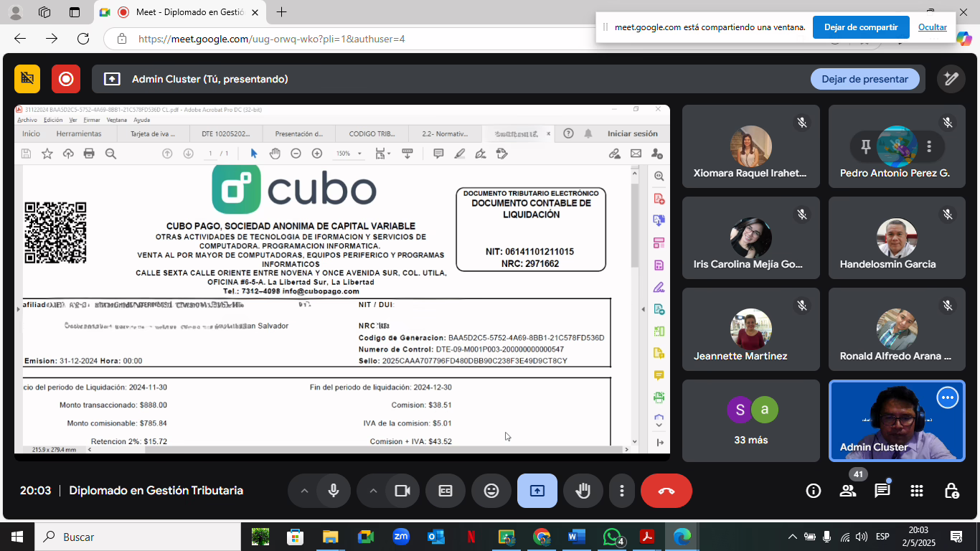Turn the camera on or off

pyautogui.click(x=402, y=491)
